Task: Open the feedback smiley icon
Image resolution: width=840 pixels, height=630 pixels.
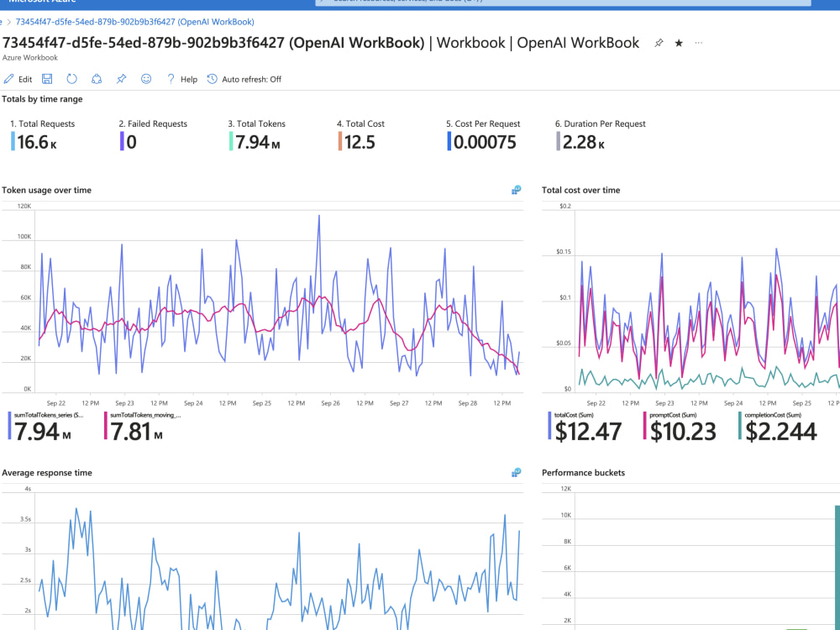Action: [x=144, y=78]
